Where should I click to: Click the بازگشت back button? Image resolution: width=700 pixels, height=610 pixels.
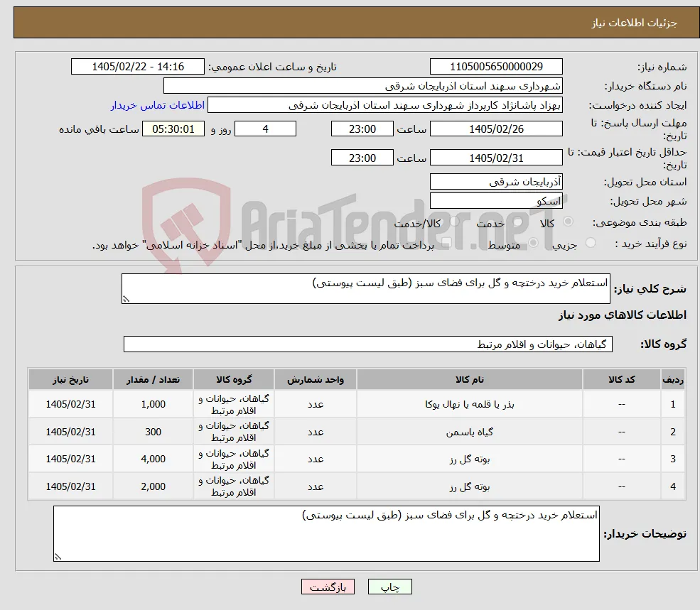click(328, 587)
